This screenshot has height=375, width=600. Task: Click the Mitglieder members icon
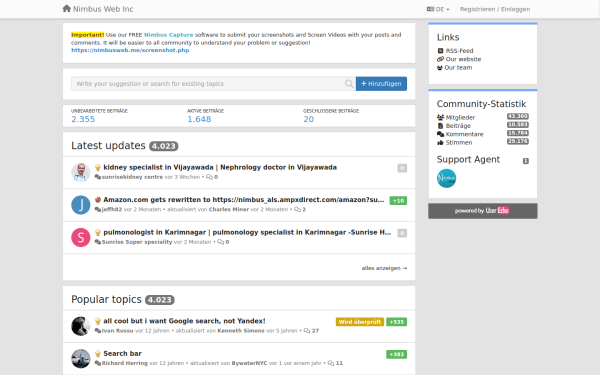(440, 117)
